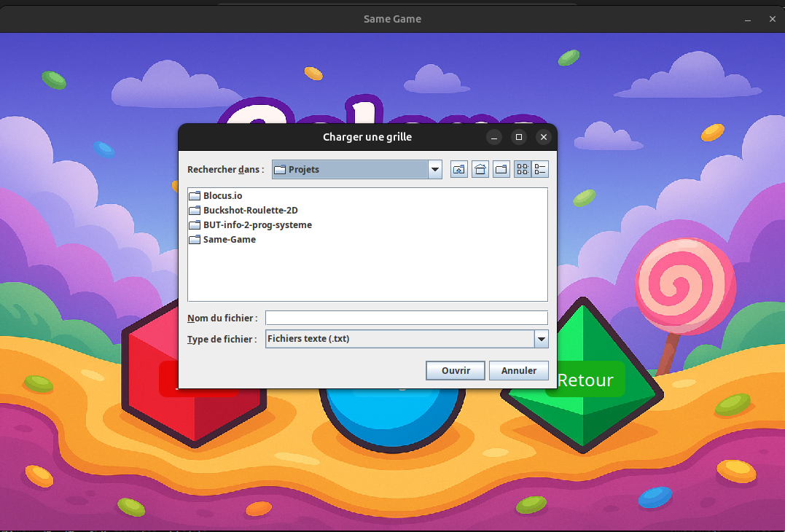Expand the Type de fichier dropdown arrow
Screen dimensions: 785x532
[x=541, y=339]
